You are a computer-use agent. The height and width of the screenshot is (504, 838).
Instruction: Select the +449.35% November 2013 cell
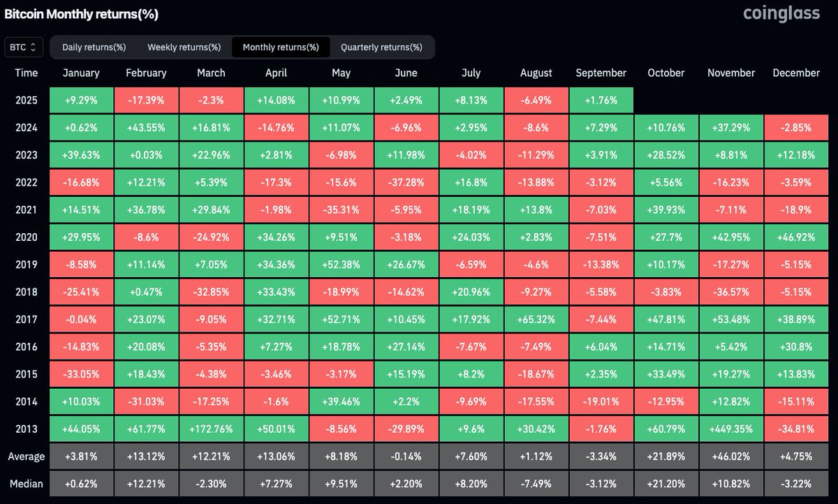(730, 429)
